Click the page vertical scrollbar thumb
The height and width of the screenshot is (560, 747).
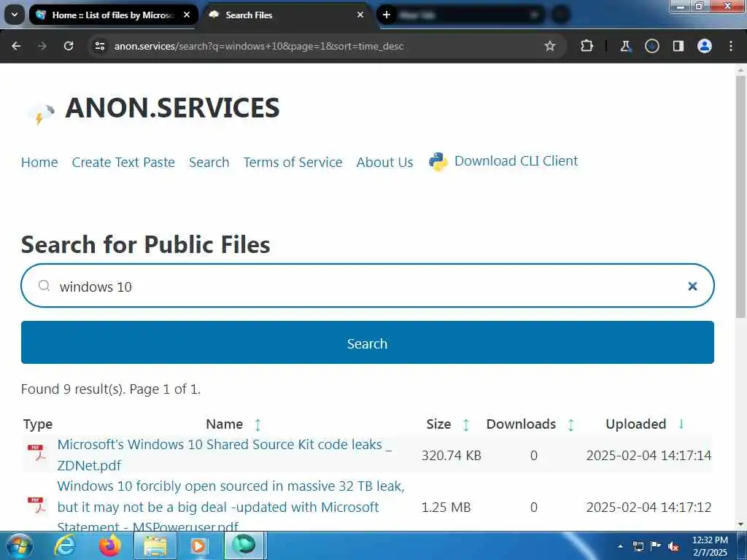(740, 196)
